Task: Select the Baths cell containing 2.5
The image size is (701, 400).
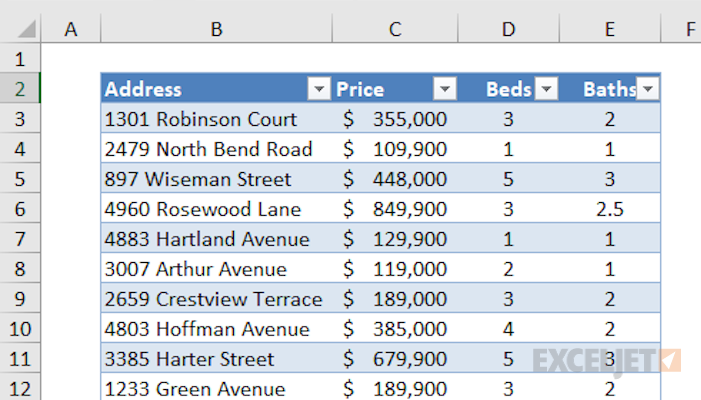Action: tap(610, 210)
